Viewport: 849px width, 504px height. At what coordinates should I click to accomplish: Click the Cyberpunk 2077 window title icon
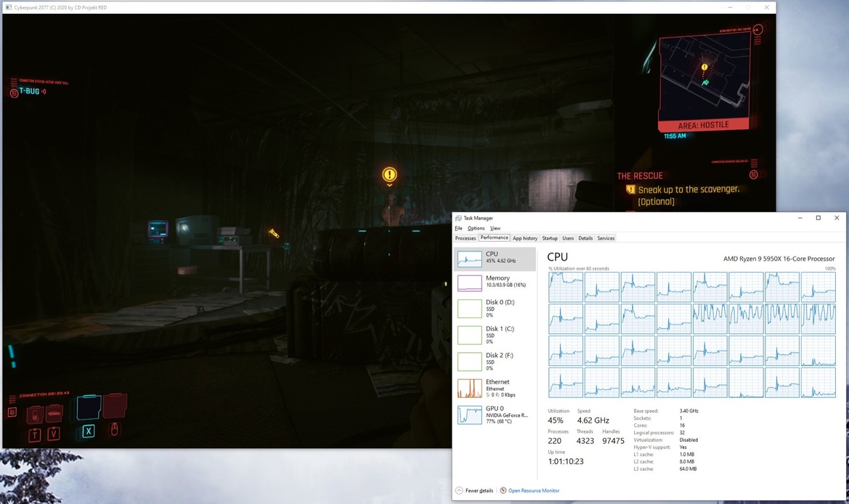pos(8,7)
